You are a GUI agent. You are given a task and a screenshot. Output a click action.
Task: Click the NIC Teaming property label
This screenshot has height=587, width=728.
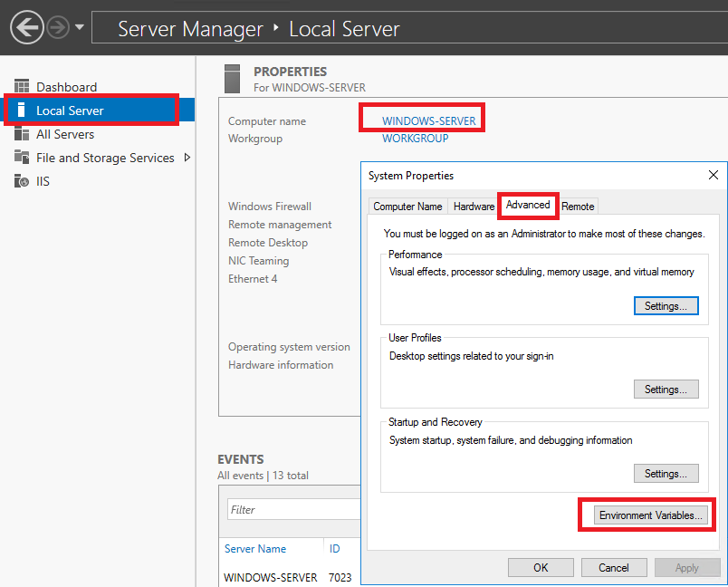[x=259, y=261]
